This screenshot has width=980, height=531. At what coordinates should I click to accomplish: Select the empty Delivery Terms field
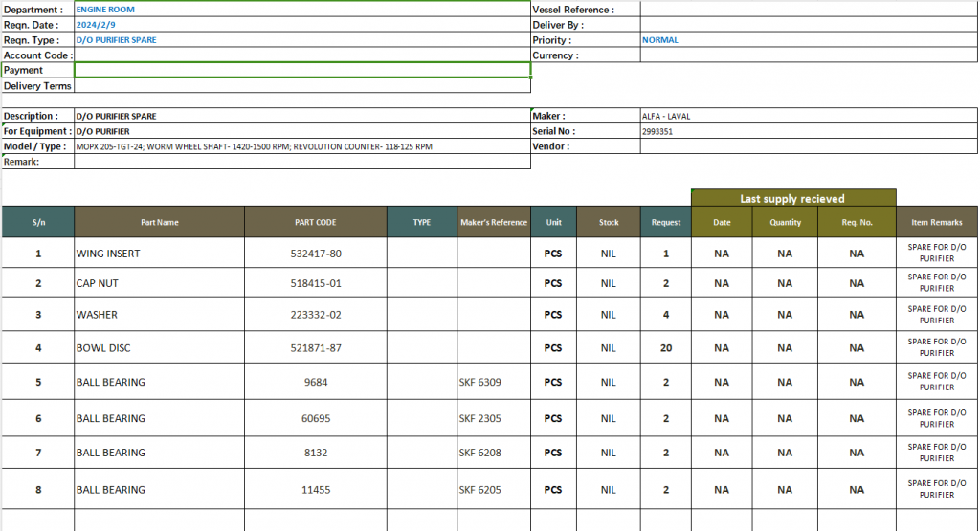coord(301,86)
